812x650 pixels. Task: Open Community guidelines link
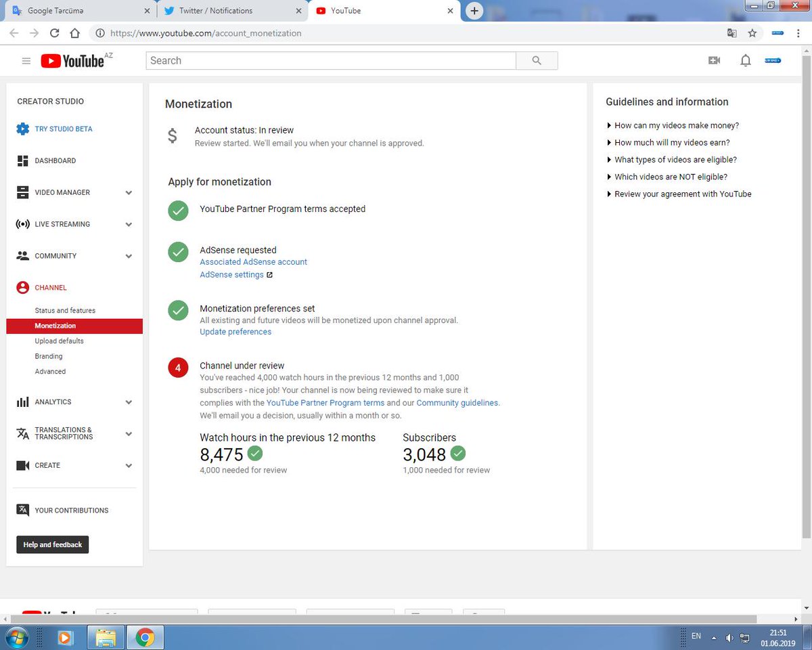click(x=458, y=403)
